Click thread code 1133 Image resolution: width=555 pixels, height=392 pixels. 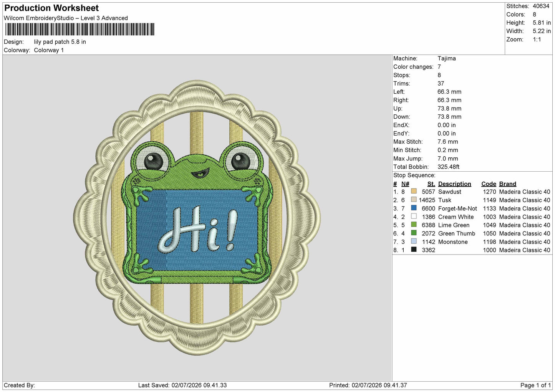(489, 208)
